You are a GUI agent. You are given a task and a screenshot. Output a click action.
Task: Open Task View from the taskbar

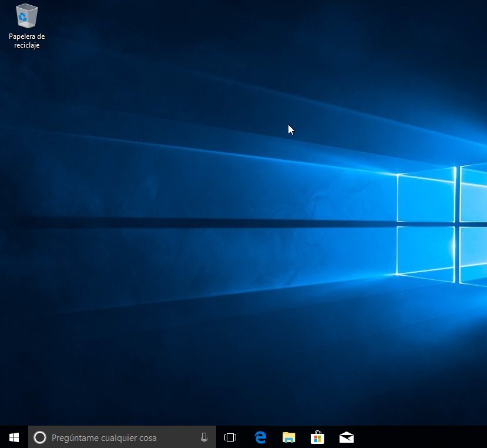pyautogui.click(x=230, y=437)
